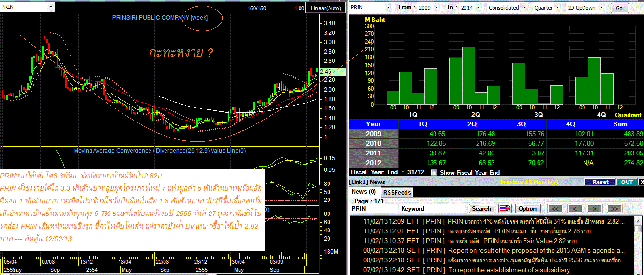Screen dimensions: 644x275
Task: Click the PRIN symbol field in news search
Action: (374, 209)
